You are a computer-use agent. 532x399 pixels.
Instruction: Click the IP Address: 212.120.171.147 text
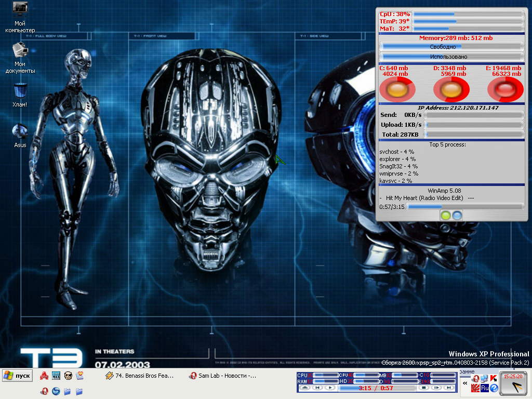(x=458, y=108)
